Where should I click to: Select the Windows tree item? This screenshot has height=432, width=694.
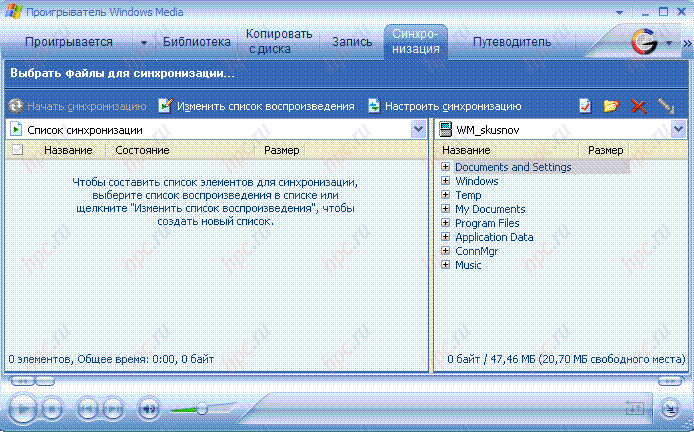(477, 181)
